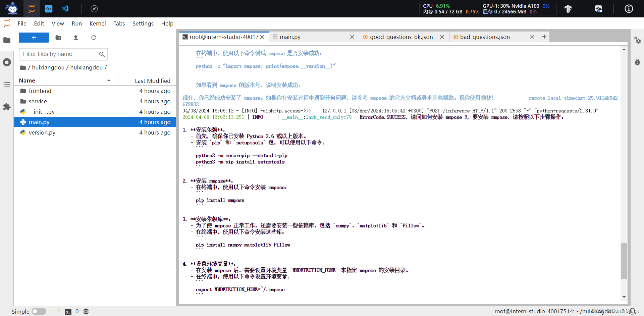The height and width of the screenshot is (316, 644).
Task: Click the new launcher plus button
Action: [34, 38]
